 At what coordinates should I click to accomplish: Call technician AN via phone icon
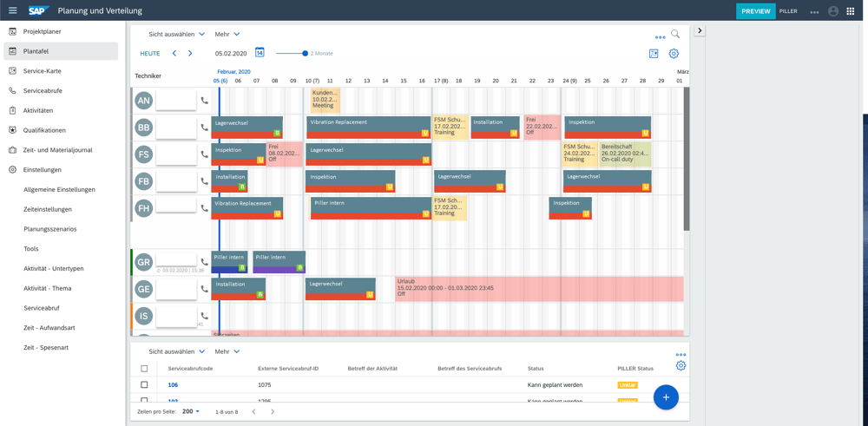(x=205, y=101)
